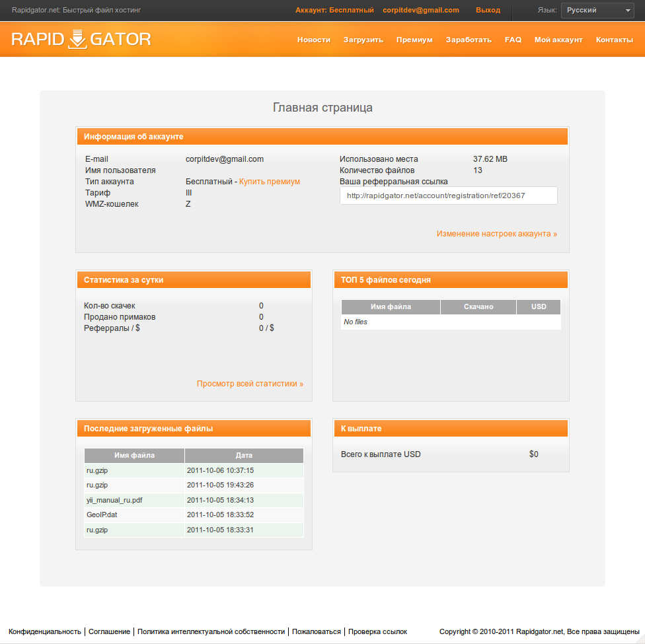The height and width of the screenshot is (644, 645).
Task: Click Имя файла header in recent files table
Action: [135, 456]
